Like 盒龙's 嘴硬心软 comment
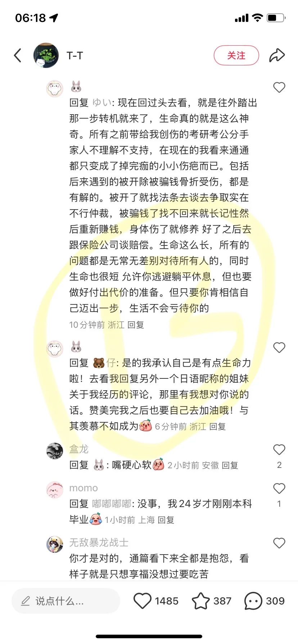The image size is (298, 644). 279,450
